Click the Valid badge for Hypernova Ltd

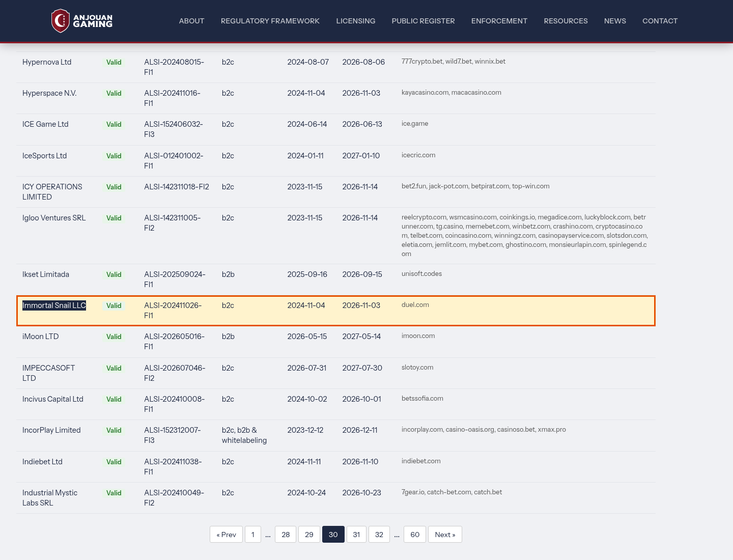tap(114, 62)
